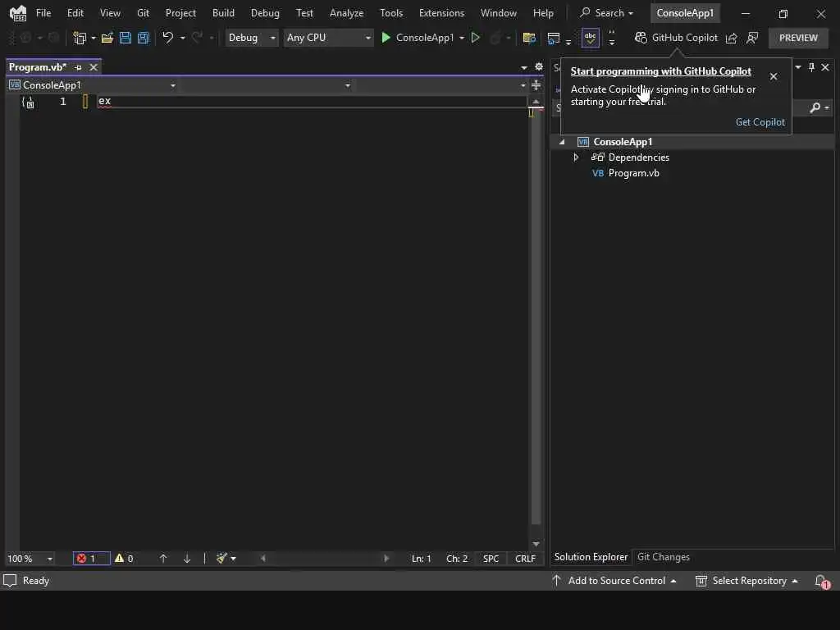Viewport: 840px width, 630px height.
Task: Click the SPC indentation indicator
Action: tap(491, 559)
